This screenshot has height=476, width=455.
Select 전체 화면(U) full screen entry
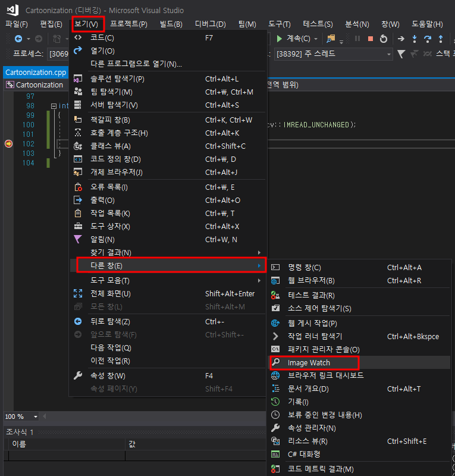(x=168, y=293)
